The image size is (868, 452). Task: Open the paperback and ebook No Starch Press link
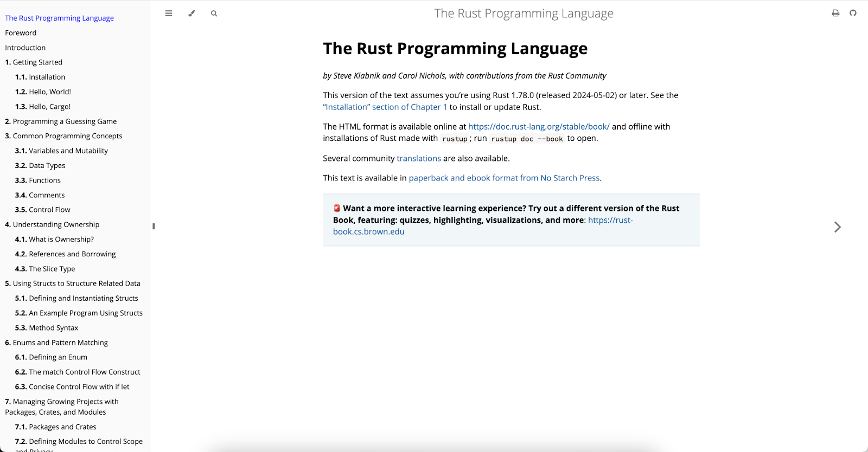(505, 178)
